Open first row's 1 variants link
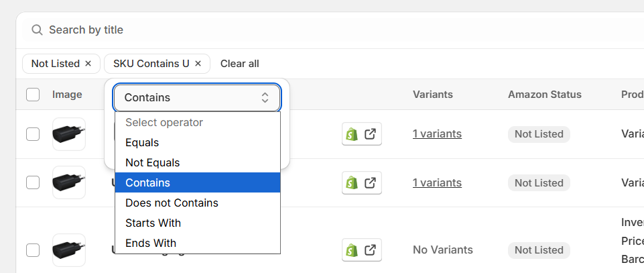This screenshot has width=644, height=273. tap(437, 134)
